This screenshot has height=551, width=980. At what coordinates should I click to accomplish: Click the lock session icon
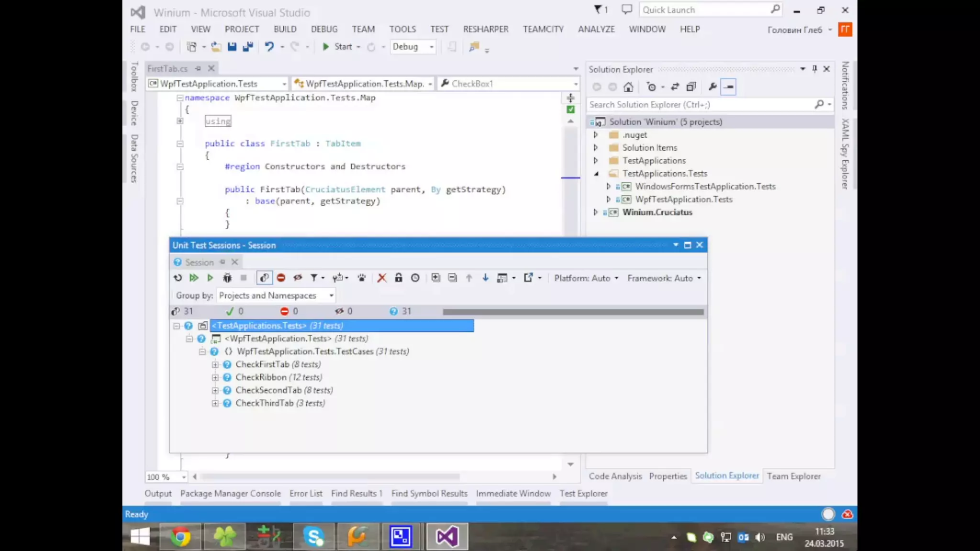tap(398, 278)
